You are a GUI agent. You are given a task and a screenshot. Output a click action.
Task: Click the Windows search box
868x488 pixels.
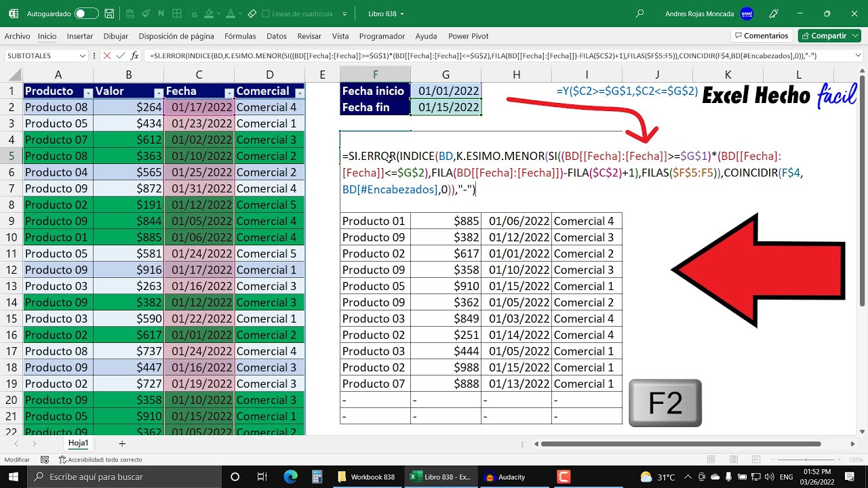[x=125, y=477]
